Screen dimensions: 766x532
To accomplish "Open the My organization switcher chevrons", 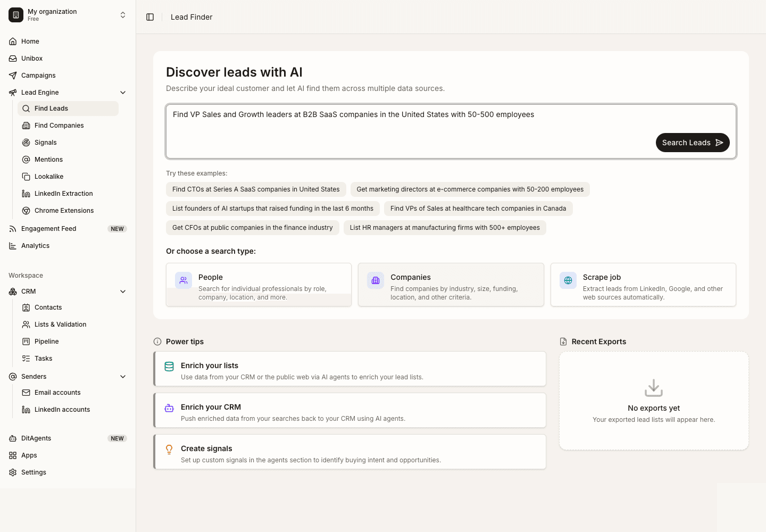I will (x=123, y=15).
